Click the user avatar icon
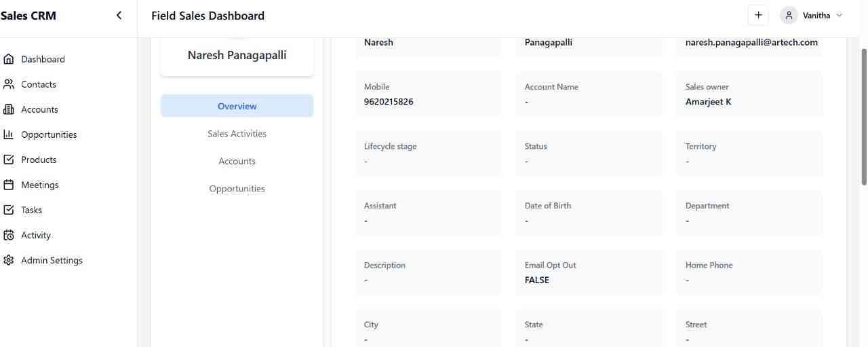 coord(789,15)
